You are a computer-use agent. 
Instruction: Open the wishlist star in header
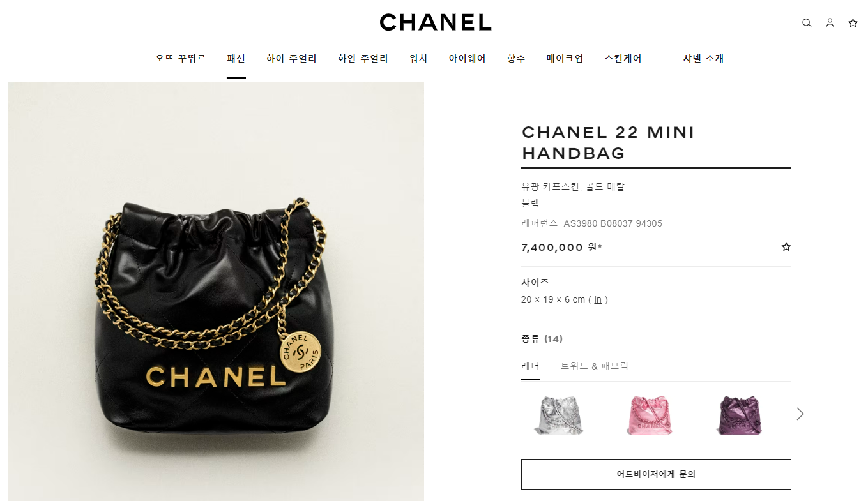[853, 23]
